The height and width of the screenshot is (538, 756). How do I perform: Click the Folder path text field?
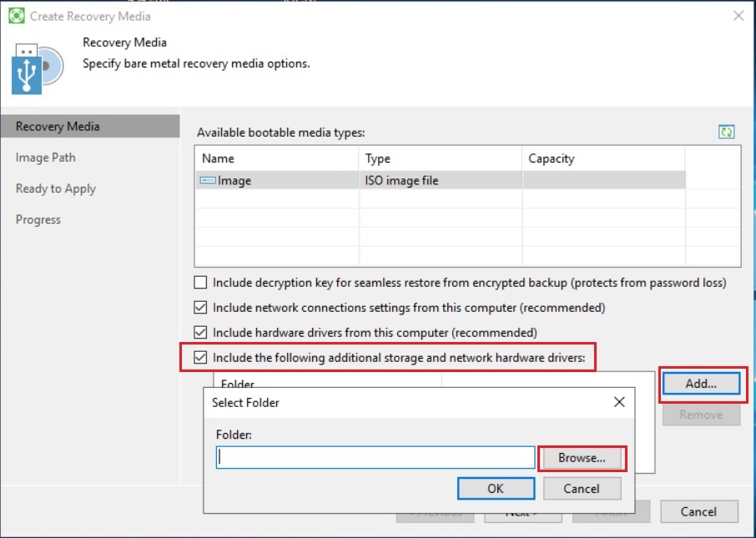pos(375,458)
